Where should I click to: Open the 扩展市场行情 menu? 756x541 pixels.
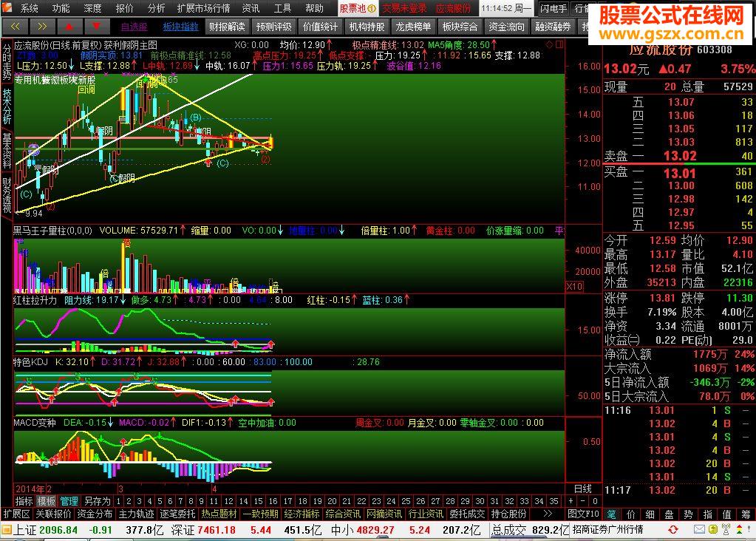[203, 8]
